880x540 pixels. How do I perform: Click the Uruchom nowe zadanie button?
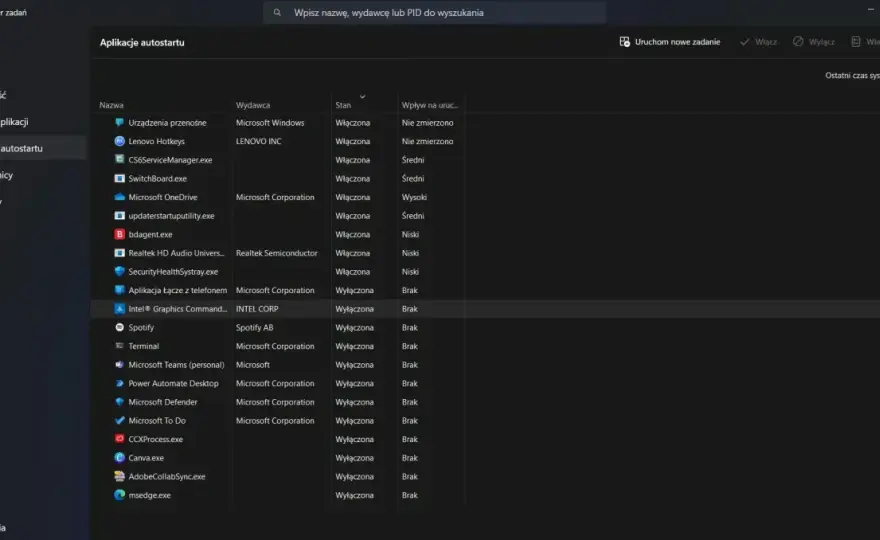670,42
